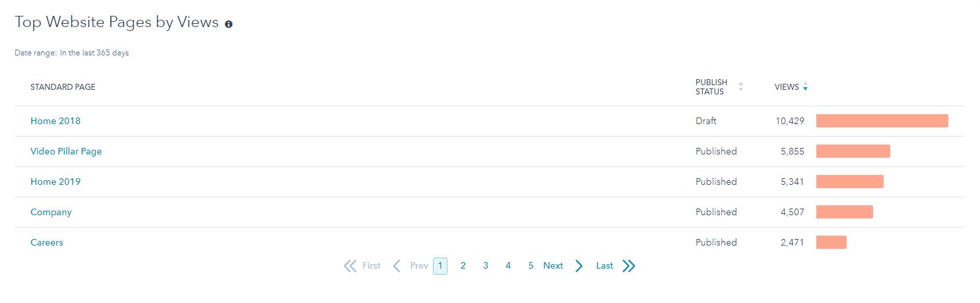The height and width of the screenshot is (303, 980).
Task: Toggle the Views column sort arrow
Action: click(805, 87)
